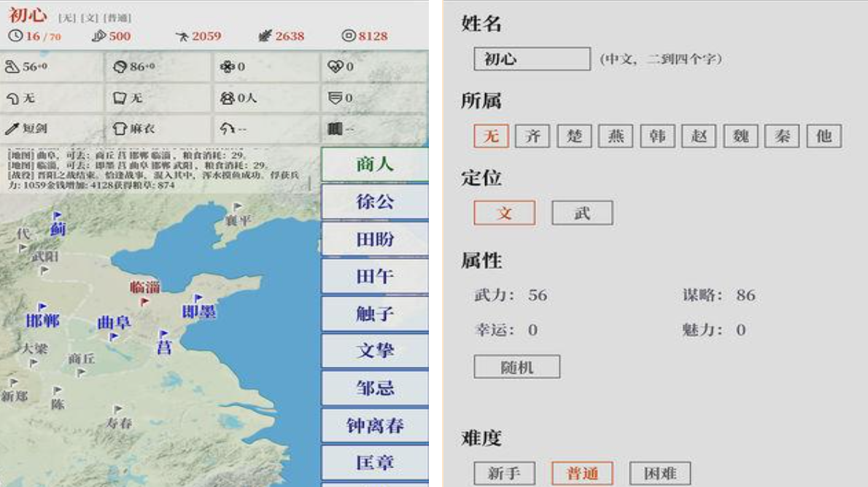Click the 随机 randomize attributes button

tap(516, 367)
